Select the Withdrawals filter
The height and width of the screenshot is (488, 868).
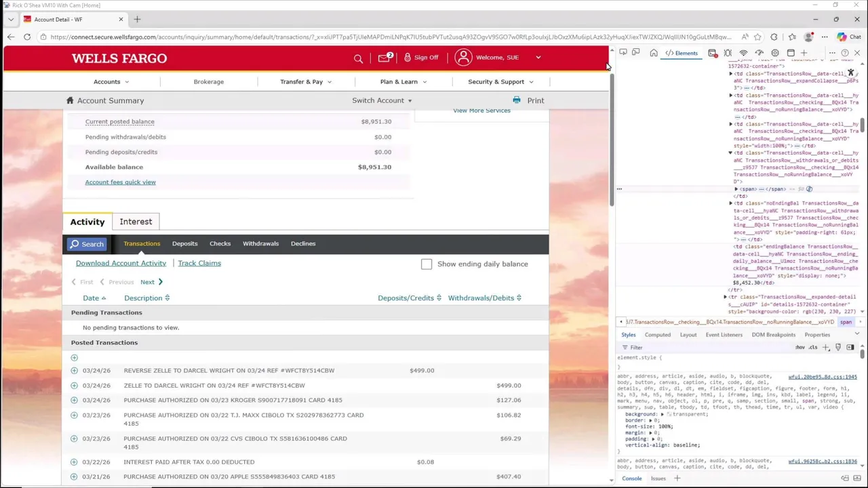click(260, 243)
